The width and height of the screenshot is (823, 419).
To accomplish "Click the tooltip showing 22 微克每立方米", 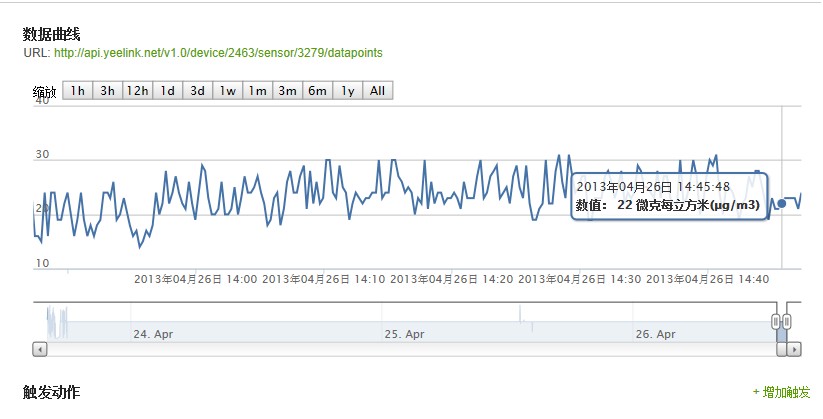I will pyautogui.click(x=669, y=196).
